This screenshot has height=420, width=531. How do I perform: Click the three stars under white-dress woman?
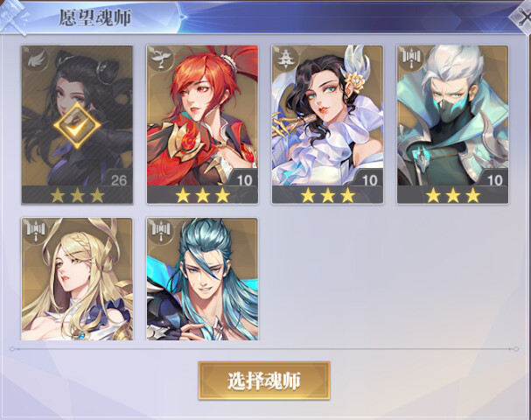point(327,195)
